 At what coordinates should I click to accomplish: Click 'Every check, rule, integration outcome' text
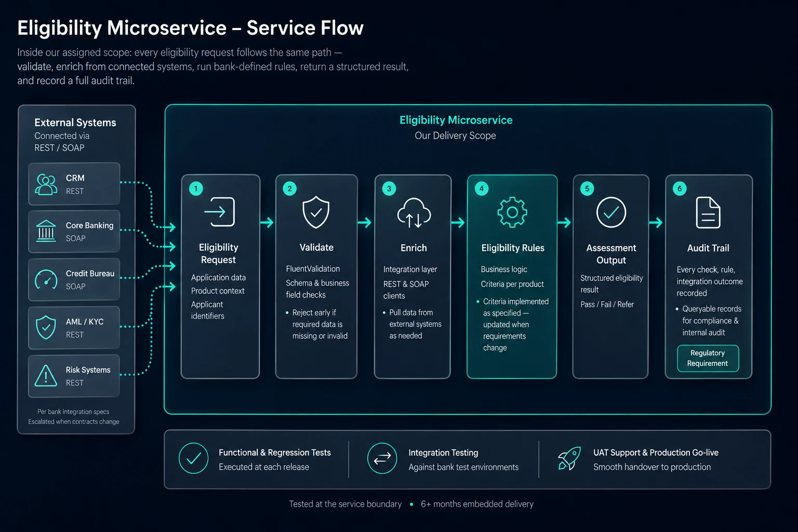coord(710,281)
